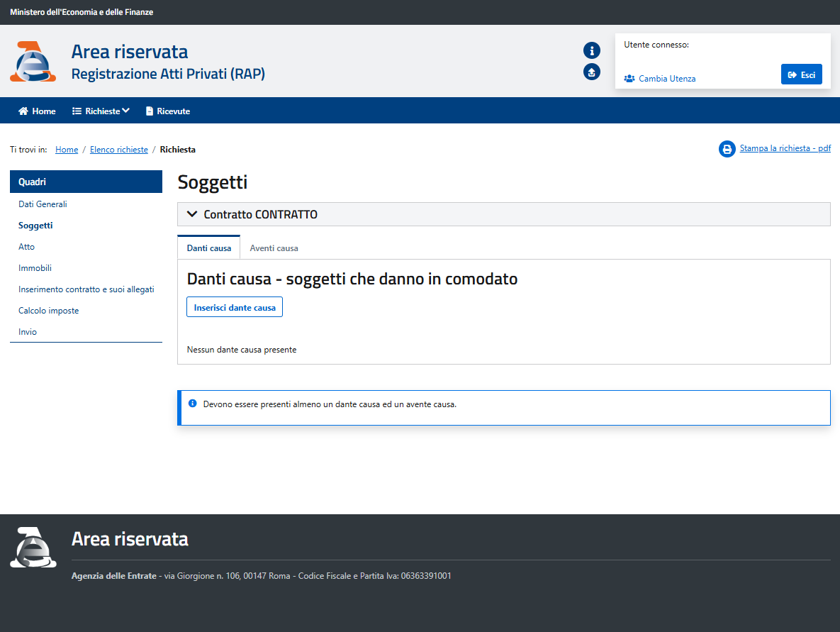The image size is (840, 632).
Task: Go to Home in navigation bar
Action: (37, 111)
